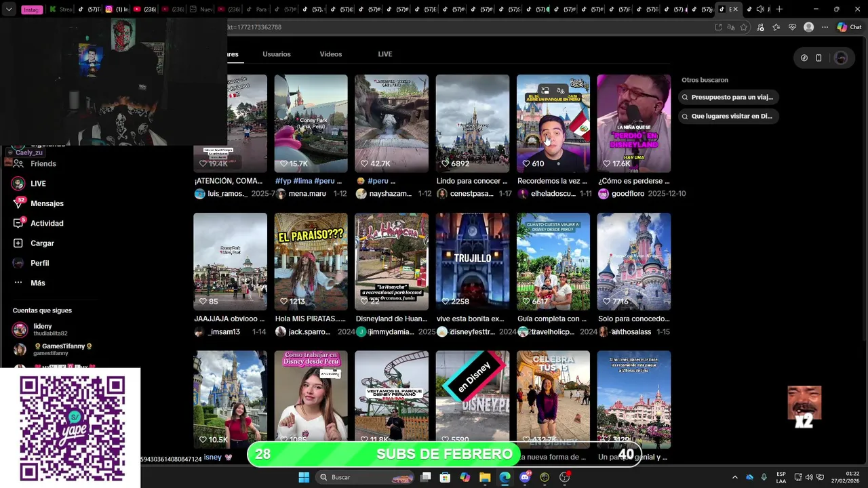Open Guía completa Disney desde Perú video

point(553,262)
